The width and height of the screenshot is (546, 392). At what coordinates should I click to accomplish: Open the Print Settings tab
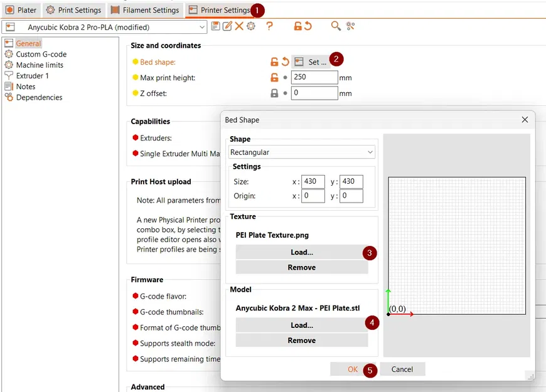74,10
